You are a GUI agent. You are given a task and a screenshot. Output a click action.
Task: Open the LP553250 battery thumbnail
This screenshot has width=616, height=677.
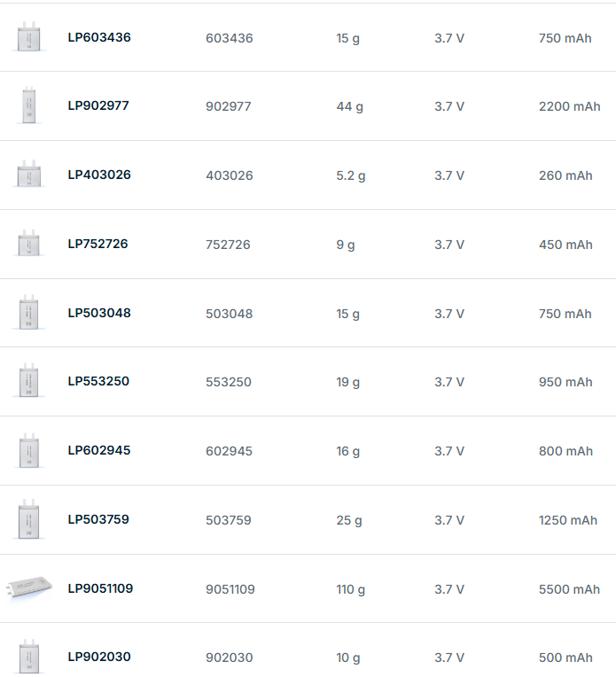coord(28,381)
